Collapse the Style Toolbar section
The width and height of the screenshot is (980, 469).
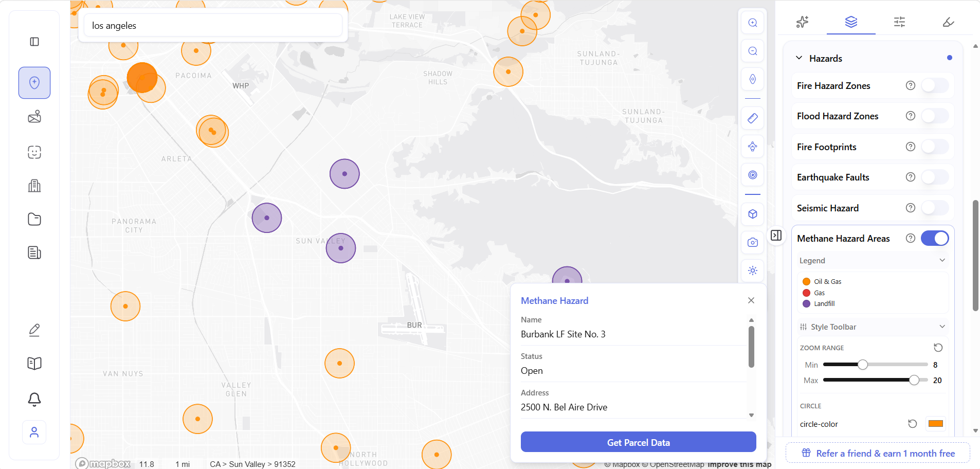(942, 327)
